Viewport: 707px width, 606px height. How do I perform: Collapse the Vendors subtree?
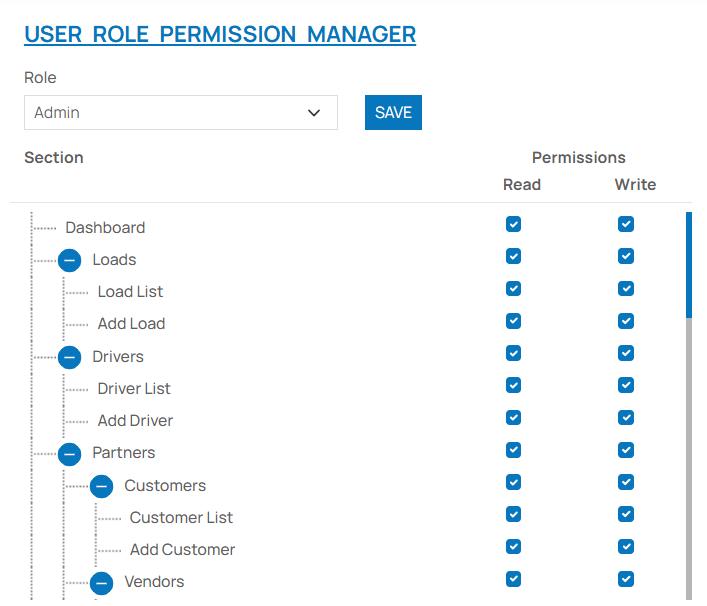[101, 582]
